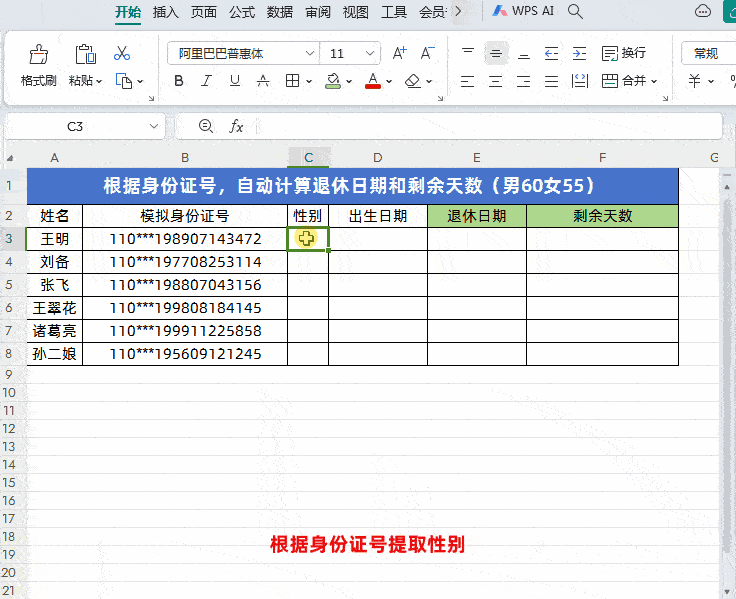Click the Distributed alignment icon
Screen dimensions: 736x599
click(x=580, y=81)
